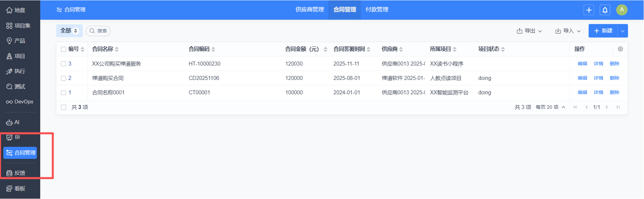Check the box for contract row 3
644x199 pixels.
click(63, 64)
